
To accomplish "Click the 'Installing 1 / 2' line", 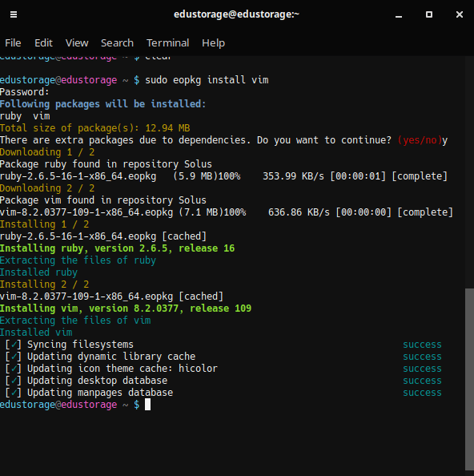I will tap(45, 224).
